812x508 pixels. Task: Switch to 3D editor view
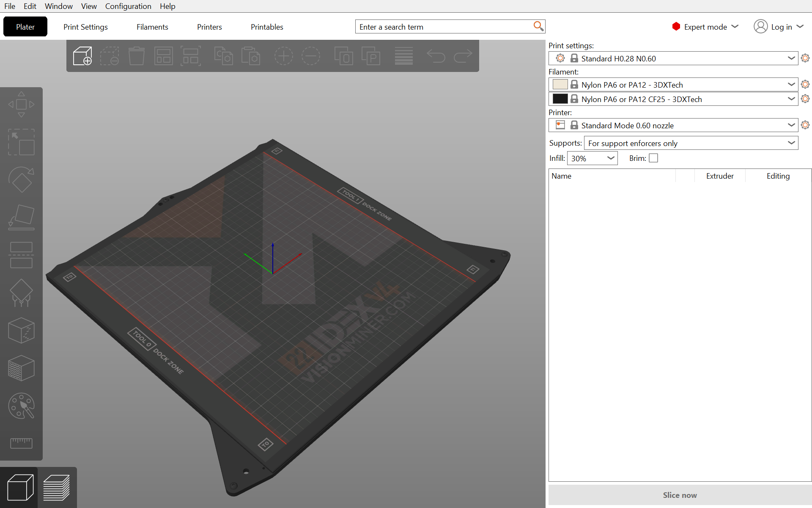click(20, 488)
